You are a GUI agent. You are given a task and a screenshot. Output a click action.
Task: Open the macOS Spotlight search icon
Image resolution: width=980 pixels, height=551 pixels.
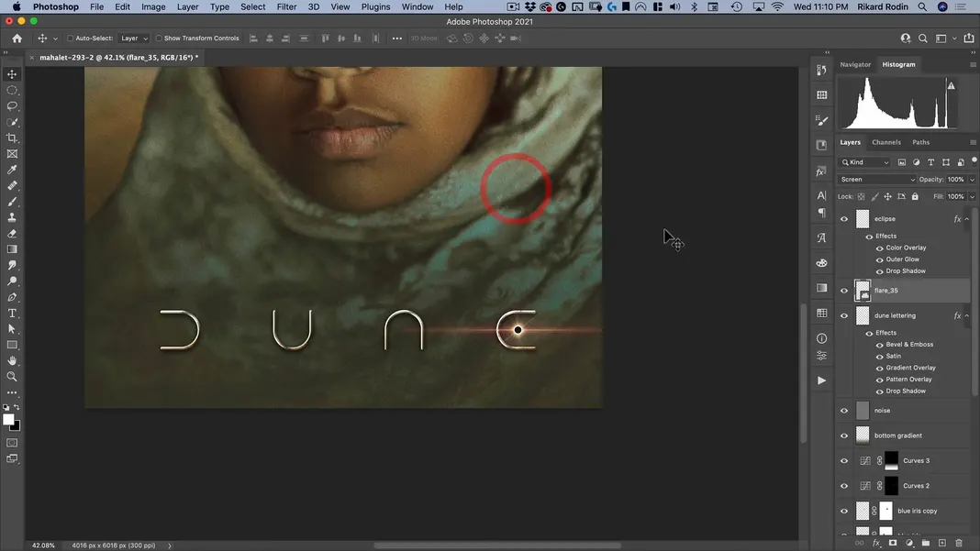click(922, 6)
